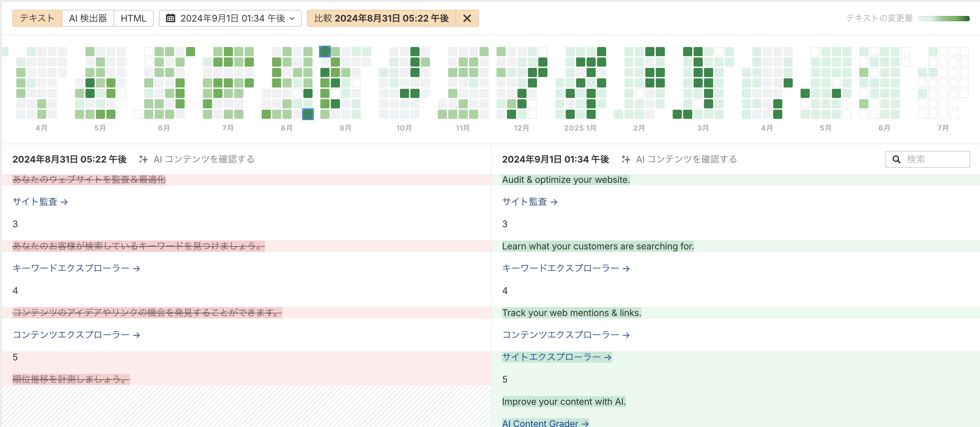Viewport: 980px width, 427px height.
Task: Switch to the AI 検出器 tab
Action: click(x=88, y=18)
